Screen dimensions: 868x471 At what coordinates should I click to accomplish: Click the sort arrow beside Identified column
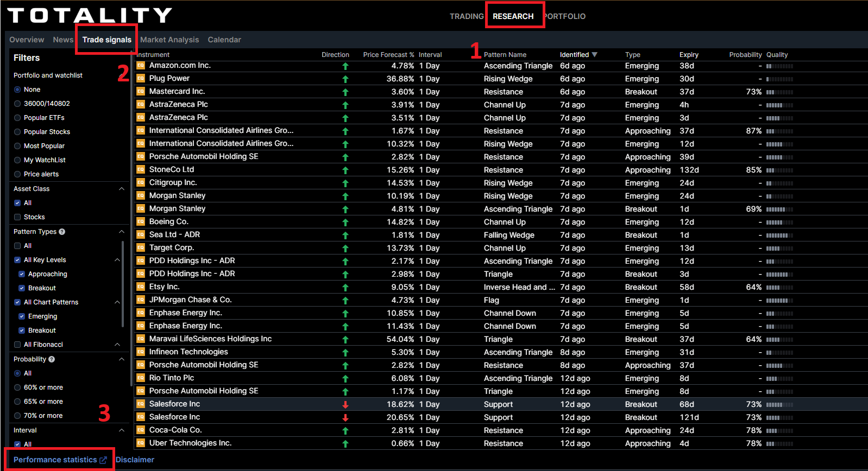click(594, 55)
